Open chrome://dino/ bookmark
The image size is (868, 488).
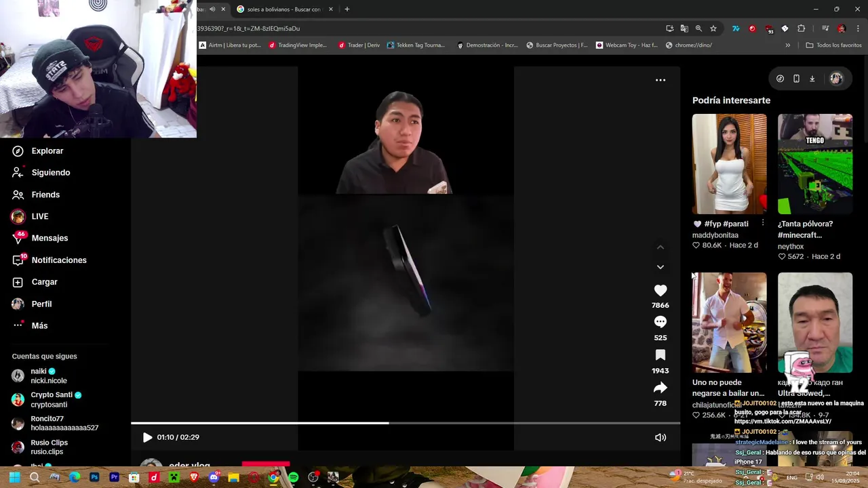coord(689,45)
